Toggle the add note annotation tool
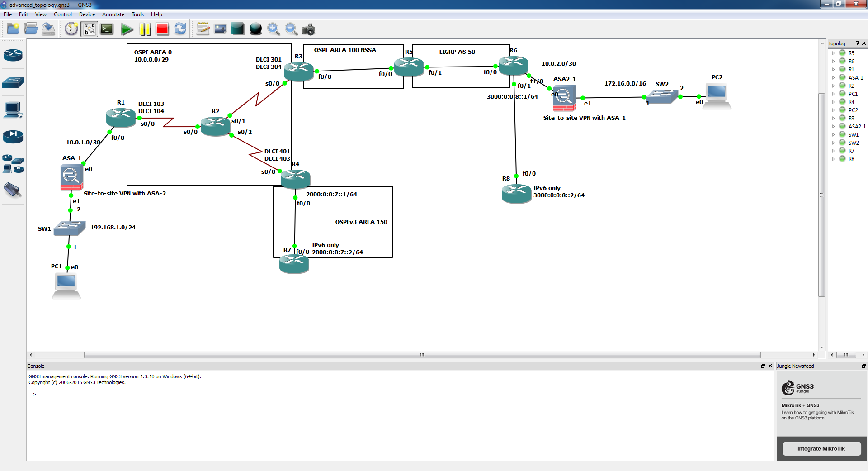Viewport: 868px width, 471px height. (x=203, y=29)
